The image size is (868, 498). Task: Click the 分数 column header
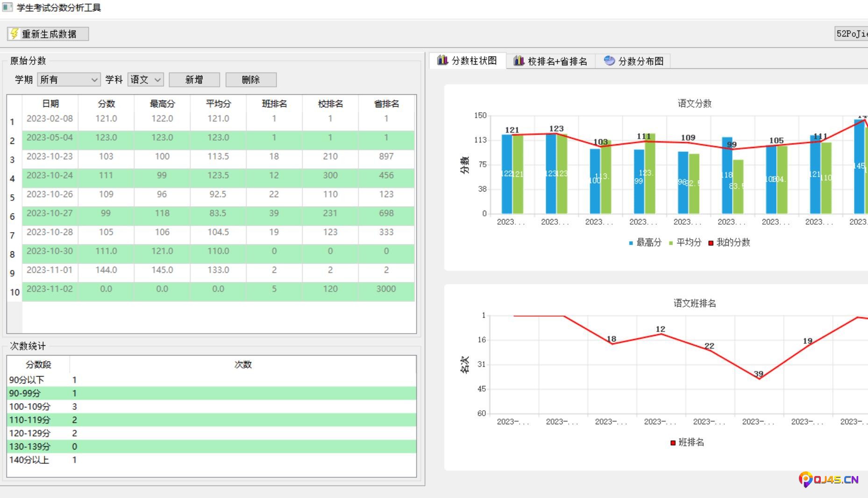coord(106,104)
